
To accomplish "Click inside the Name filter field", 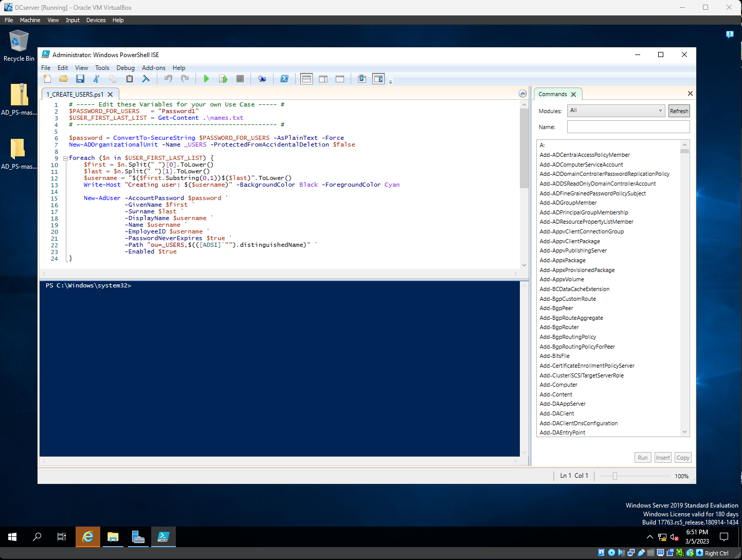I will (x=628, y=127).
